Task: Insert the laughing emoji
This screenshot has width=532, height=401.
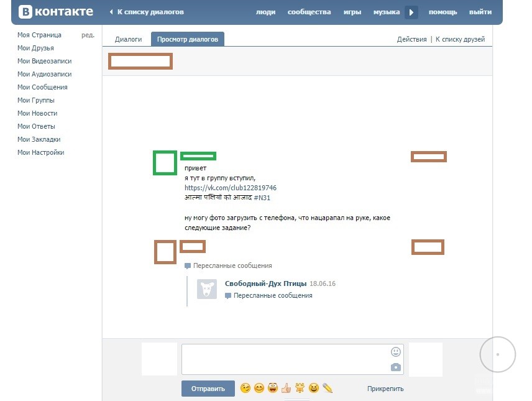Action: 313,387
